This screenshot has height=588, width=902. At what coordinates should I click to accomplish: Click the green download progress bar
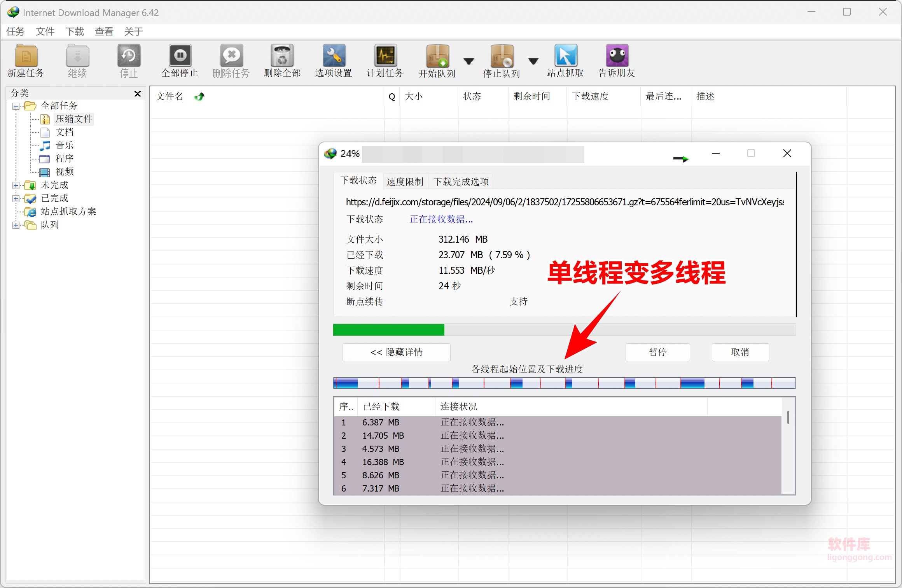click(x=388, y=330)
